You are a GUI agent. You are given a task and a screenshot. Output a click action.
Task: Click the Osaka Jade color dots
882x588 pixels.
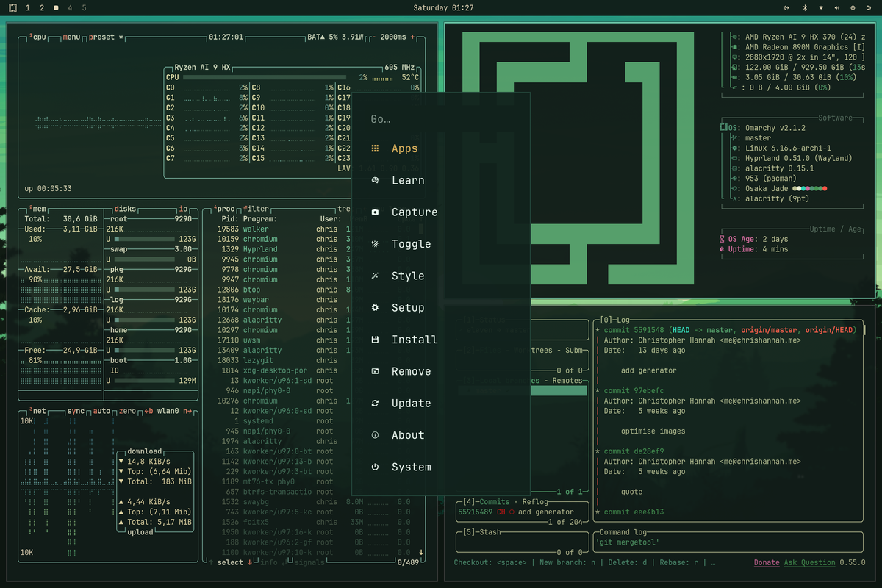pyautogui.click(x=809, y=189)
